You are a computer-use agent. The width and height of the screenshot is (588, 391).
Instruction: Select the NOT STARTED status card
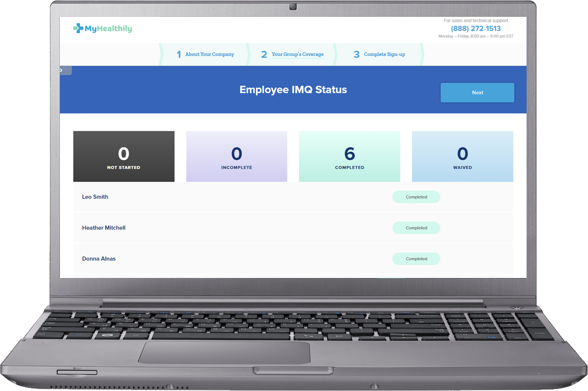tap(123, 156)
